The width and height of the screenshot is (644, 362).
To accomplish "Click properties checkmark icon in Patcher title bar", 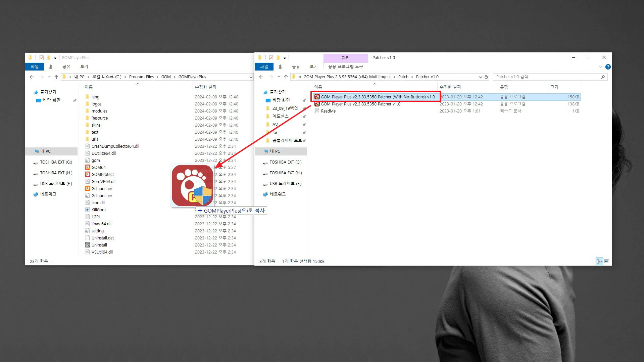I will pos(271,58).
